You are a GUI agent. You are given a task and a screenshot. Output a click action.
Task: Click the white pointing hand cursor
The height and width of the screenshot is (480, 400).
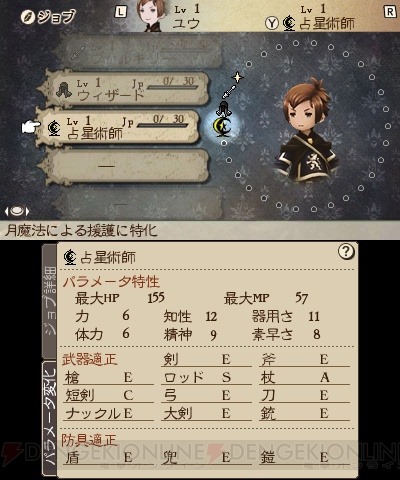[31, 127]
